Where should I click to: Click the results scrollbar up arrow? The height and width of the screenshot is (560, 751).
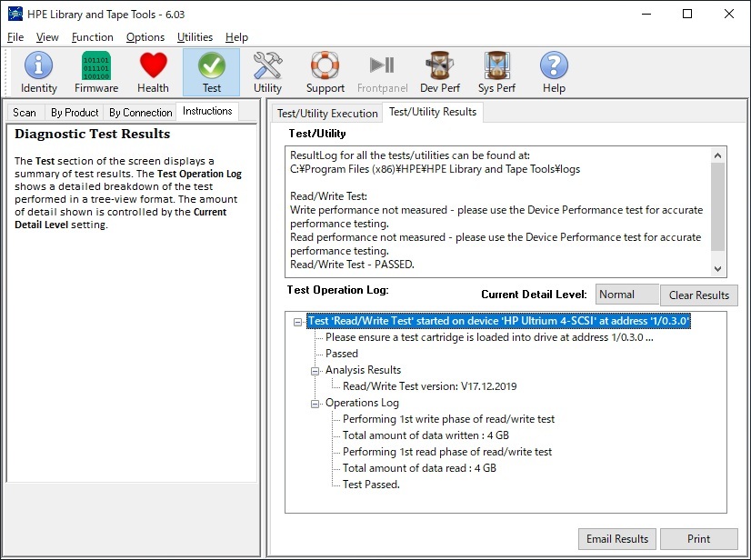[x=717, y=155]
